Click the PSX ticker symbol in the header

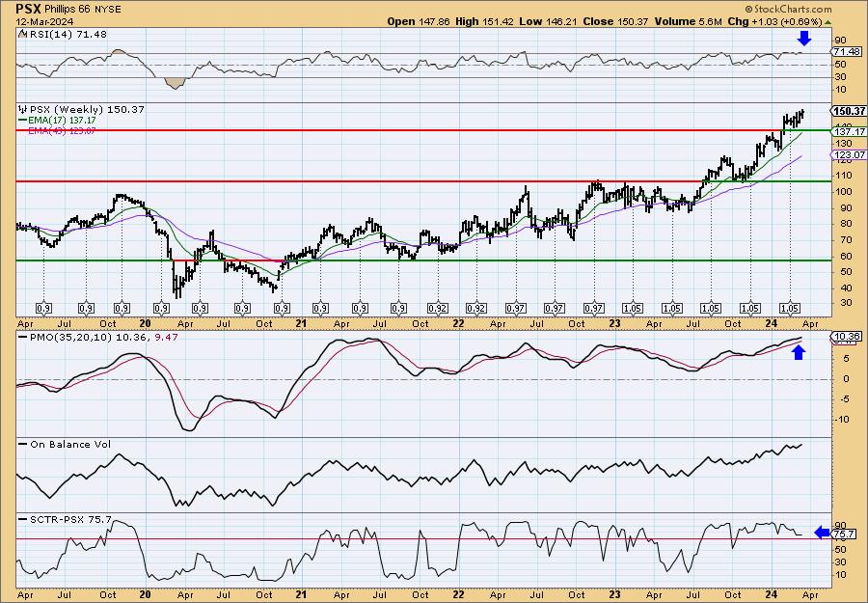tap(28, 9)
